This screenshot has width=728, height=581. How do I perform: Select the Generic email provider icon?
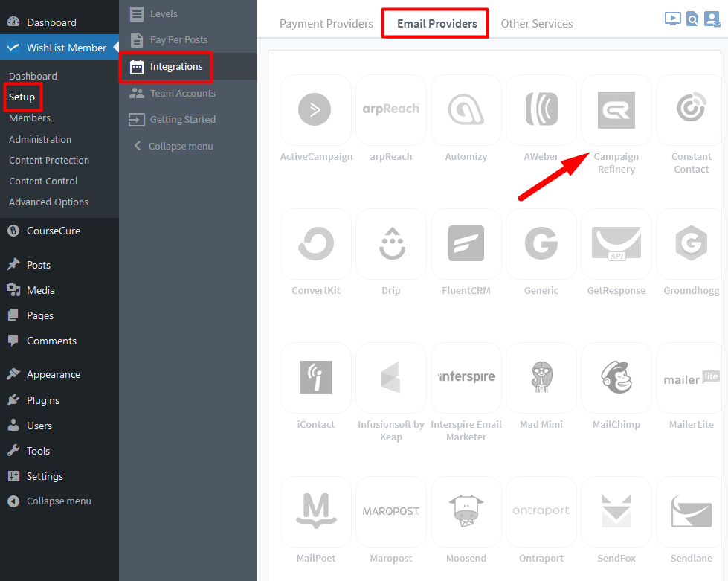pos(541,244)
